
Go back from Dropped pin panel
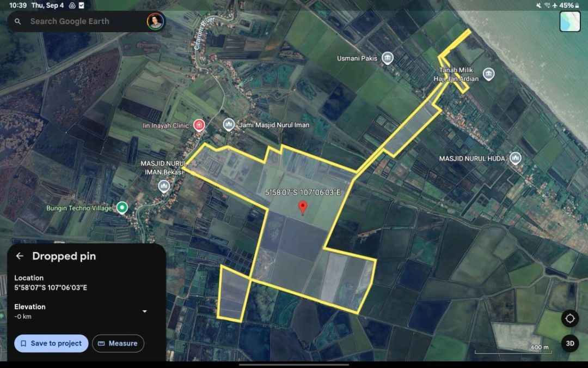click(x=20, y=256)
